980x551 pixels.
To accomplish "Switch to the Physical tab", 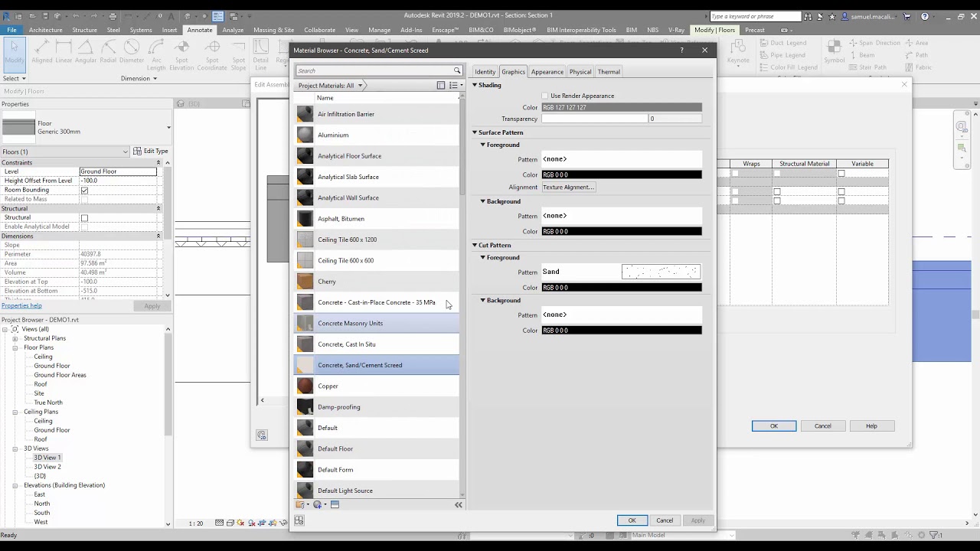I will click(580, 72).
